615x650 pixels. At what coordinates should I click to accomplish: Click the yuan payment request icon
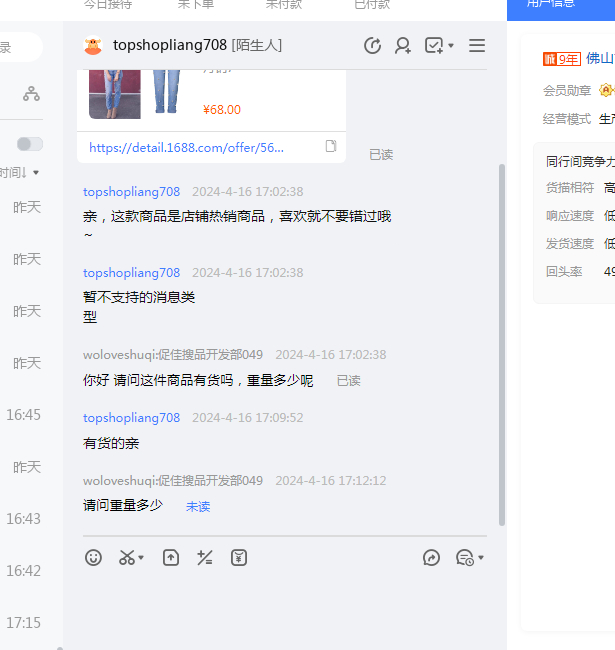click(x=239, y=558)
